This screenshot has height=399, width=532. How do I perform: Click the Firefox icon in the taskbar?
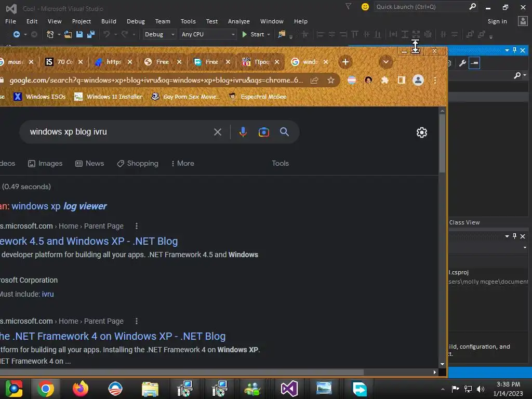80,389
